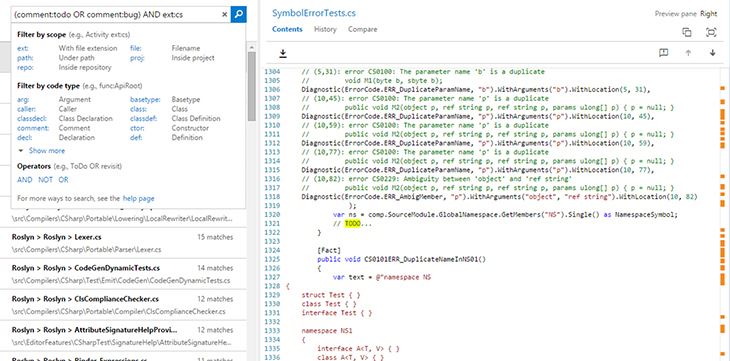Insert the ext: scope filter
The height and width of the screenshot is (361, 730).
click(x=23, y=48)
